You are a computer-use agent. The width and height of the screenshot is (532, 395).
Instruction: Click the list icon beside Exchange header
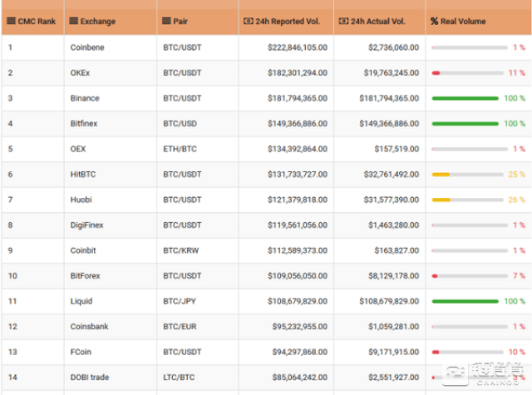click(74, 21)
